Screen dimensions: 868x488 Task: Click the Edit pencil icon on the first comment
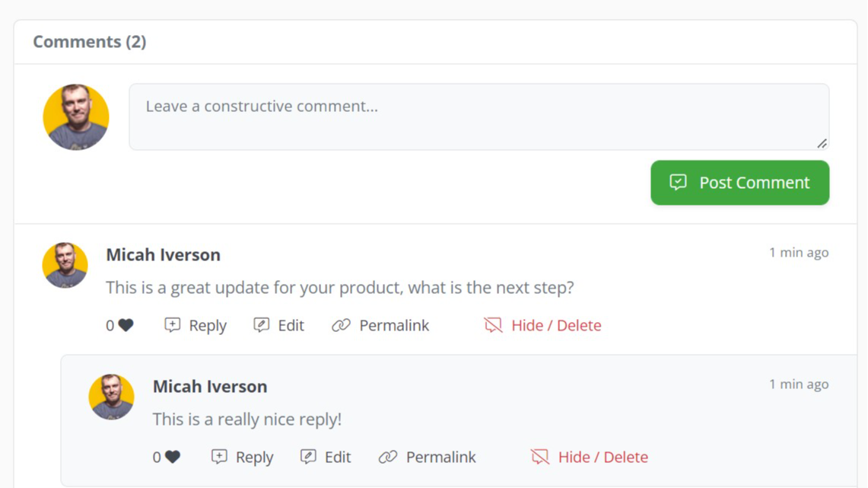(262, 325)
